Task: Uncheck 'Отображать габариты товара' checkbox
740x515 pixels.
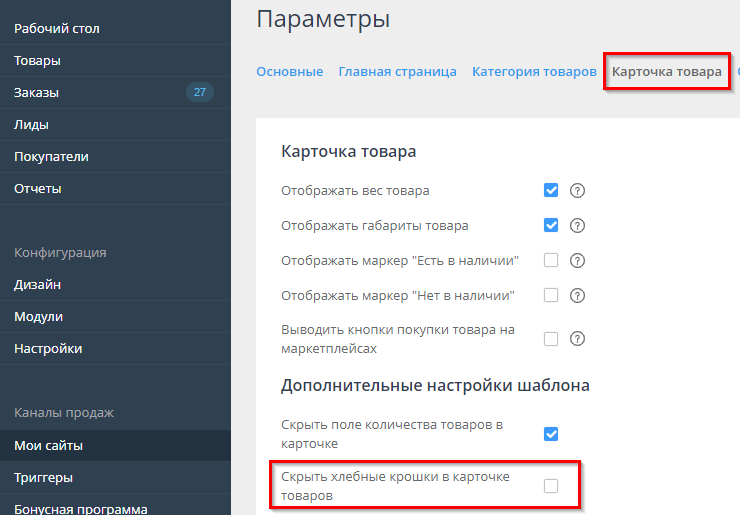Action: 551,226
